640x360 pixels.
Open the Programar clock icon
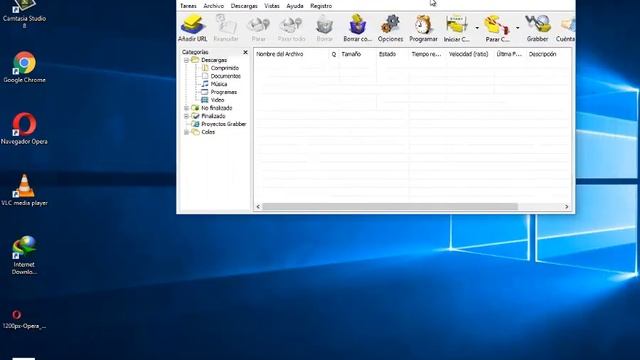[x=423, y=28]
